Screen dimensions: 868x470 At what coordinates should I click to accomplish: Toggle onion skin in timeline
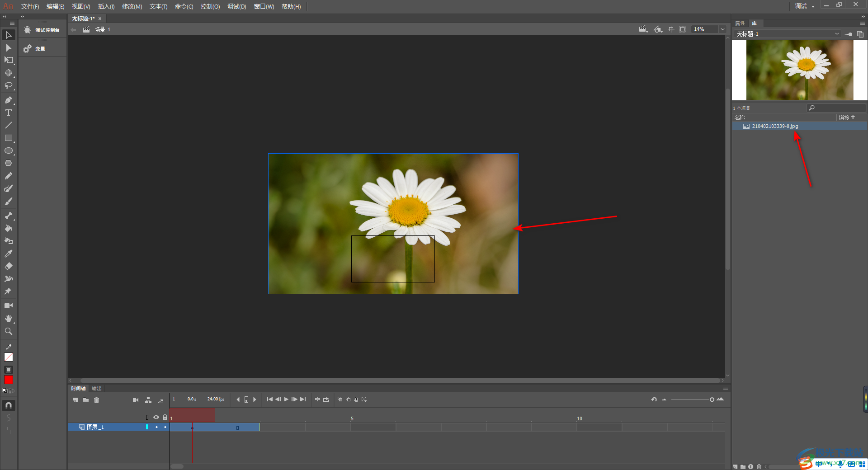(x=340, y=399)
